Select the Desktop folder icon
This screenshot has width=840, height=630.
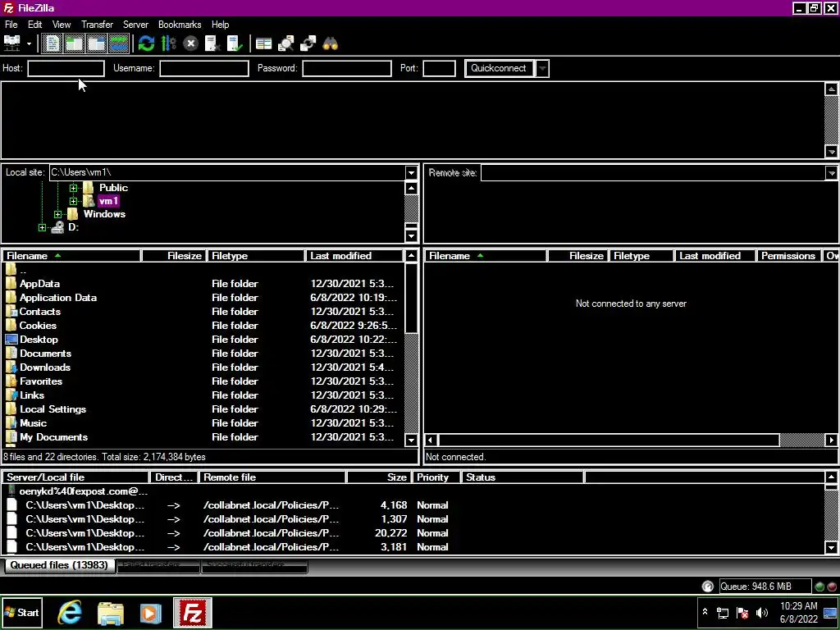coord(11,340)
